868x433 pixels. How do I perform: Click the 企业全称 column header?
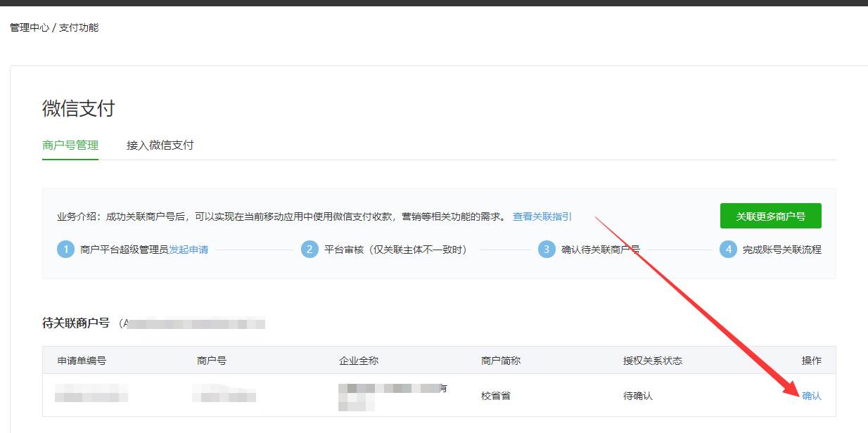[359, 361]
